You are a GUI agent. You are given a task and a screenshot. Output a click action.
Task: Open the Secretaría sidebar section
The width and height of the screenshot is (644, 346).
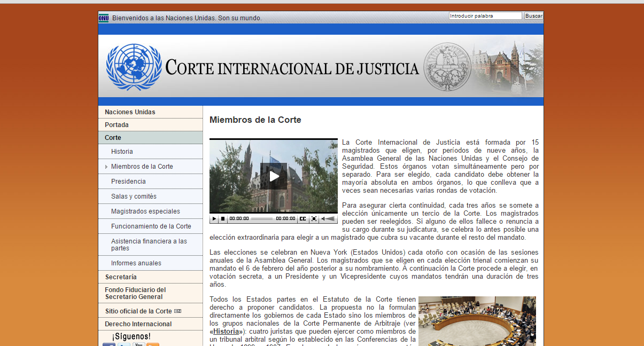pos(150,277)
